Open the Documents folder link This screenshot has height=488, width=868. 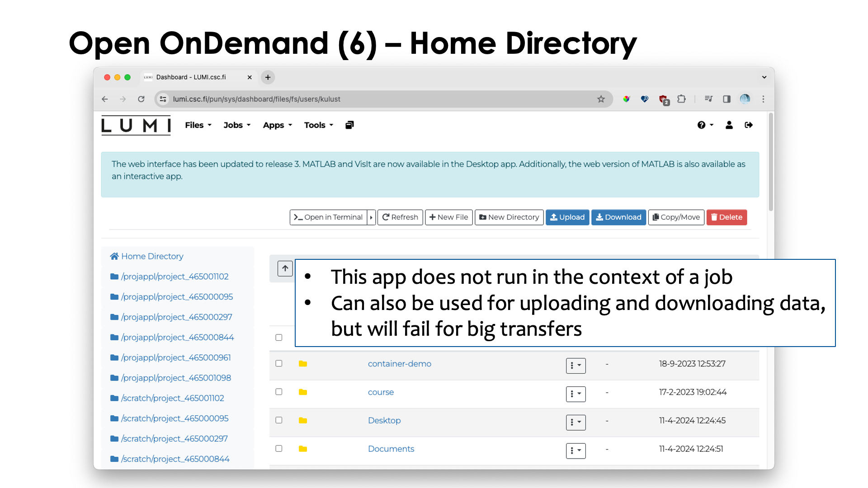pyautogui.click(x=391, y=449)
